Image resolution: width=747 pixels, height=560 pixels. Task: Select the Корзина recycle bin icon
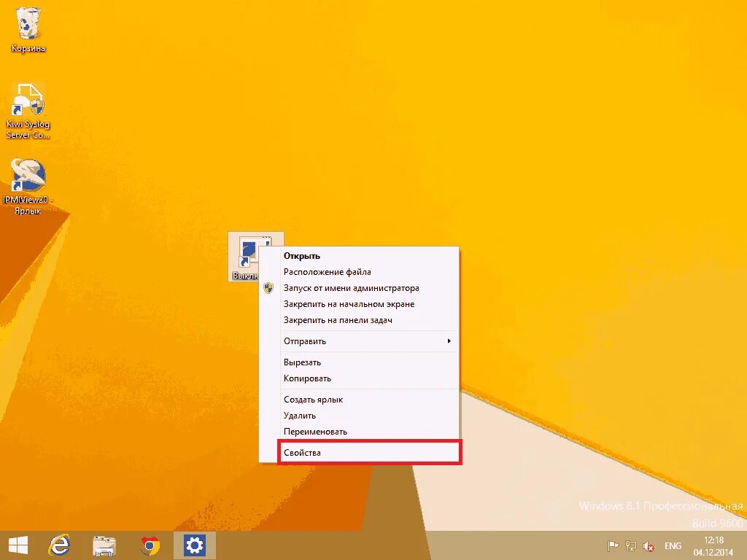pos(28,28)
